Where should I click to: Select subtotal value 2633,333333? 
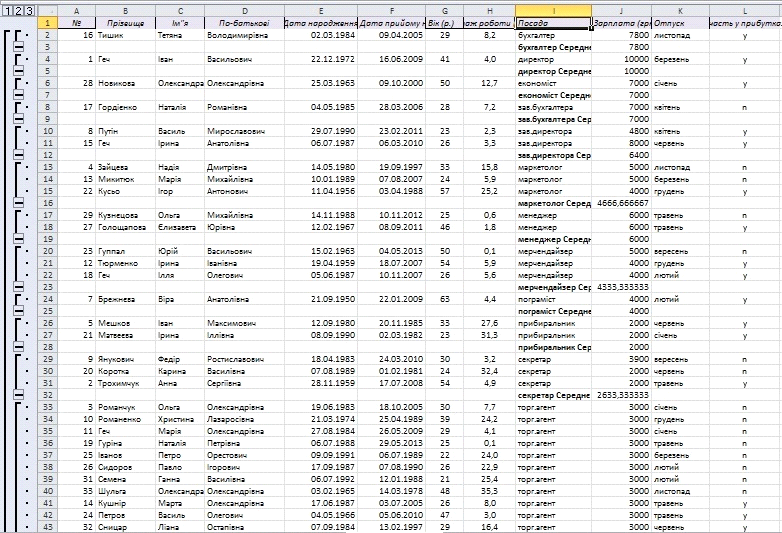(x=621, y=395)
